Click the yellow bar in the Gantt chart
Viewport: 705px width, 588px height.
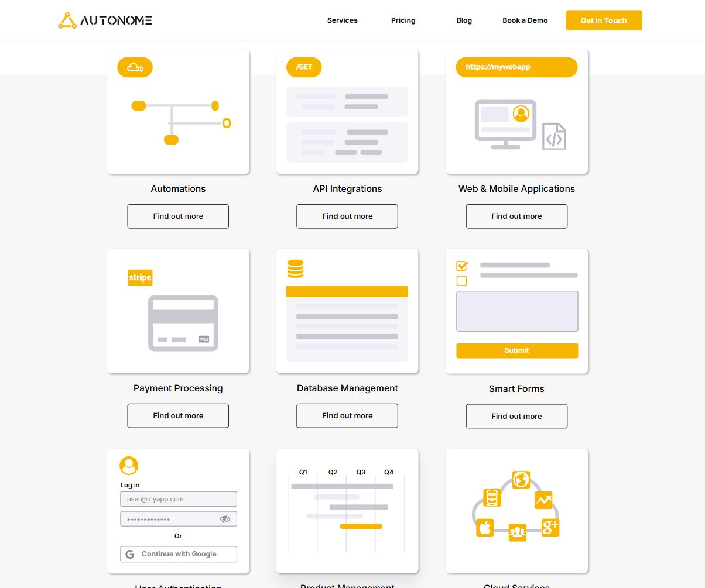click(x=361, y=527)
